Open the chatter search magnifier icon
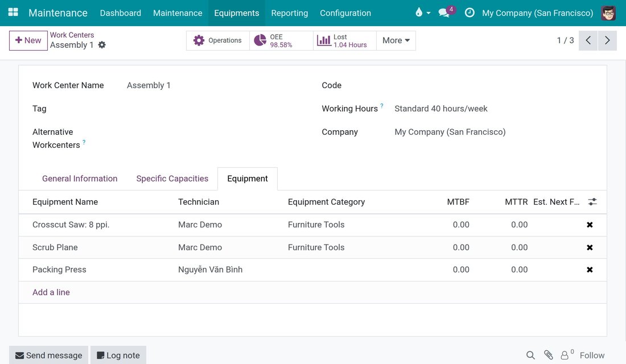Image resolution: width=626 pixels, height=364 pixels. [x=530, y=355]
